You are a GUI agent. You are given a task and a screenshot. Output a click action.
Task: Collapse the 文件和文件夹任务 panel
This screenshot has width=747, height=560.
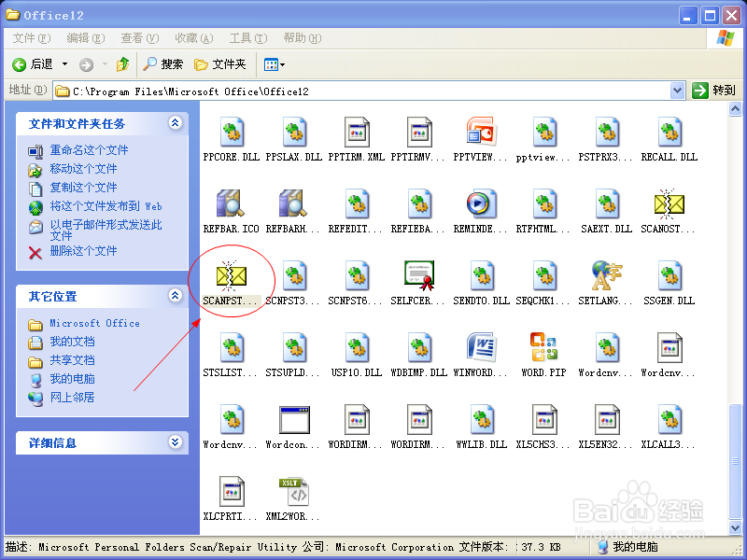point(175,123)
